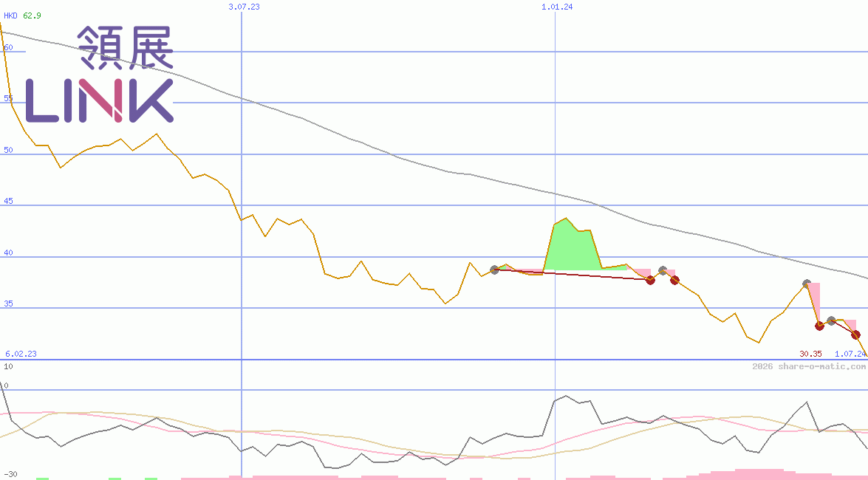Viewport: 868px width, 480px height.
Task: Open the share-o-matic.com watermark link
Action: (x=809, y=366)
